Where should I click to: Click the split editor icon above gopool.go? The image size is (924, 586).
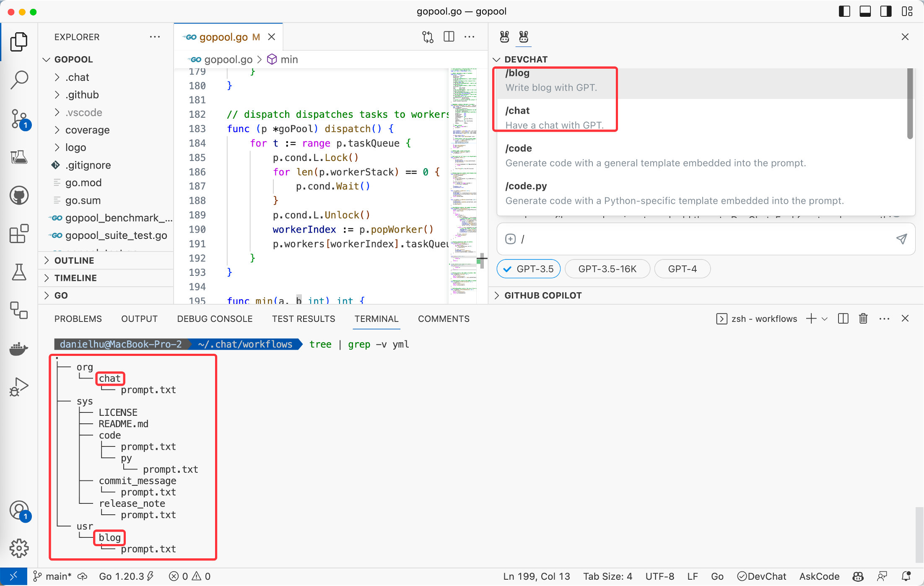pyautogui.click(x=448, y=36)
